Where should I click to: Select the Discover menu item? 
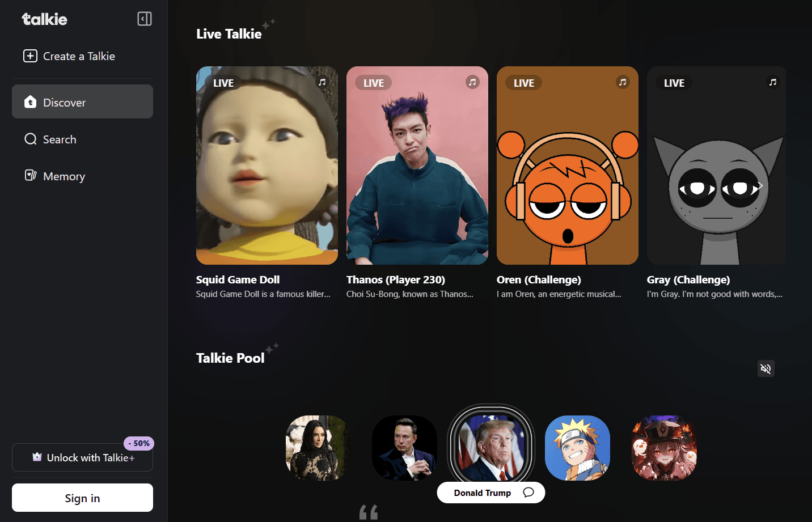pos(82,101)
